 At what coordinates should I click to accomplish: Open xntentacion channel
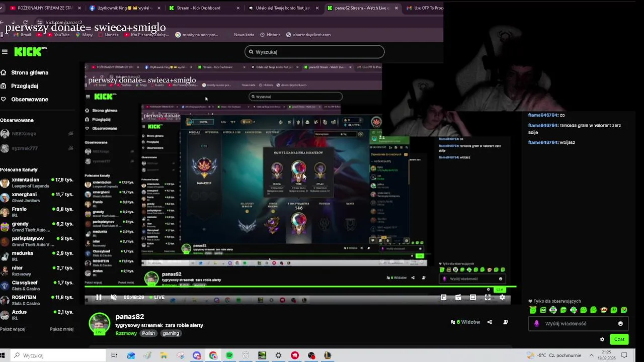pos(37,183)
